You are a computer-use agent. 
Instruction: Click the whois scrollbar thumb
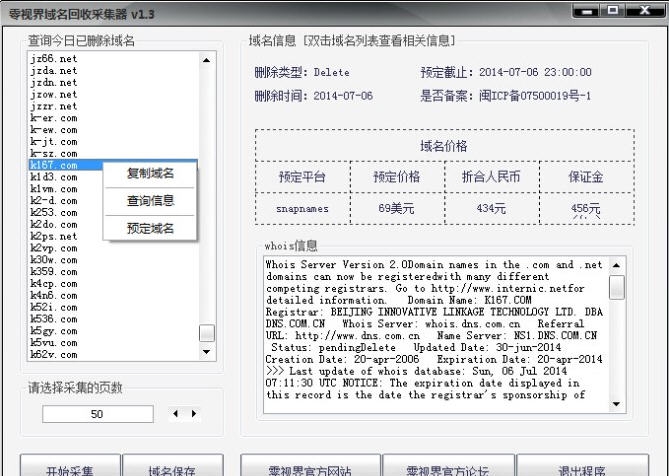tap(617, 287)
